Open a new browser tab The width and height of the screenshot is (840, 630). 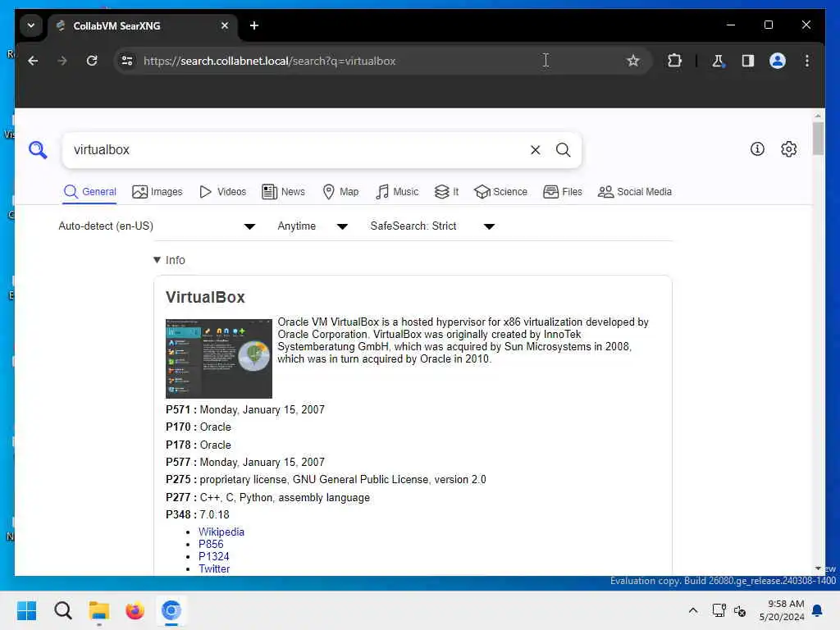click(x=254, y=25)
